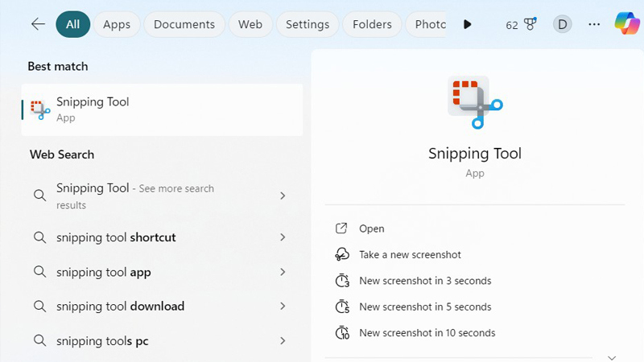Expand the 'See more search results' chevron
Screen dimensions: 644x362
pos(283,195)
